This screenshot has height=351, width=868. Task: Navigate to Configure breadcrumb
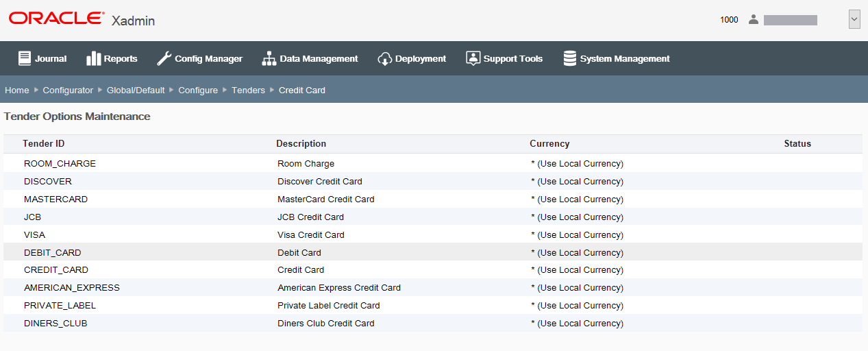[x=198, y=90]
